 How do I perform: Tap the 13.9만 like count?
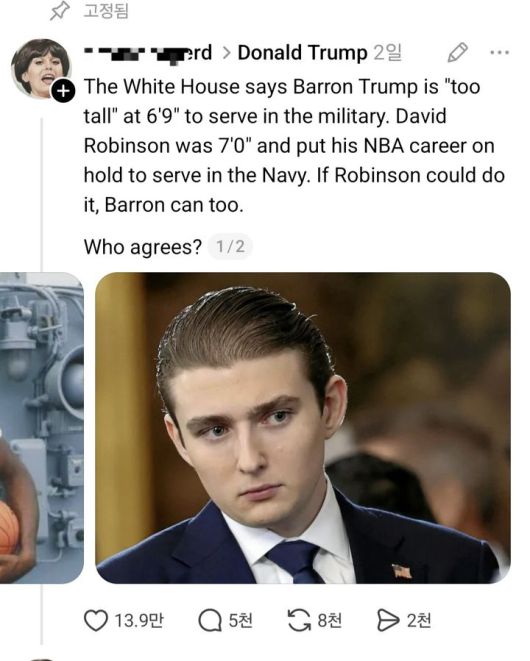(x=139, y=621)
